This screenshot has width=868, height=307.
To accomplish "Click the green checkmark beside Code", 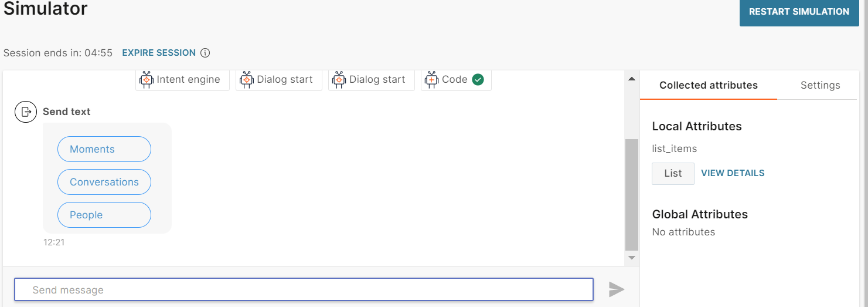I will pos(478,80).
